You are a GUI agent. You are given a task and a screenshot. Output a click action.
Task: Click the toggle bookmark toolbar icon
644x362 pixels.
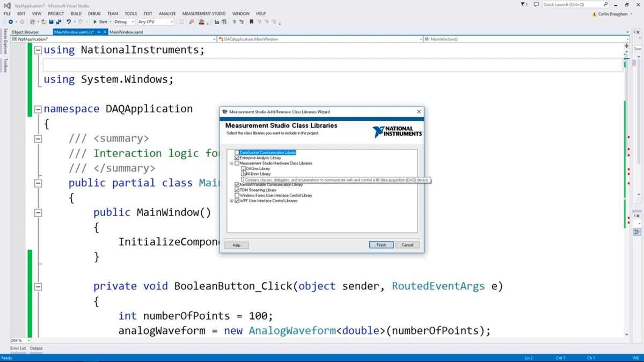point(252,21)
